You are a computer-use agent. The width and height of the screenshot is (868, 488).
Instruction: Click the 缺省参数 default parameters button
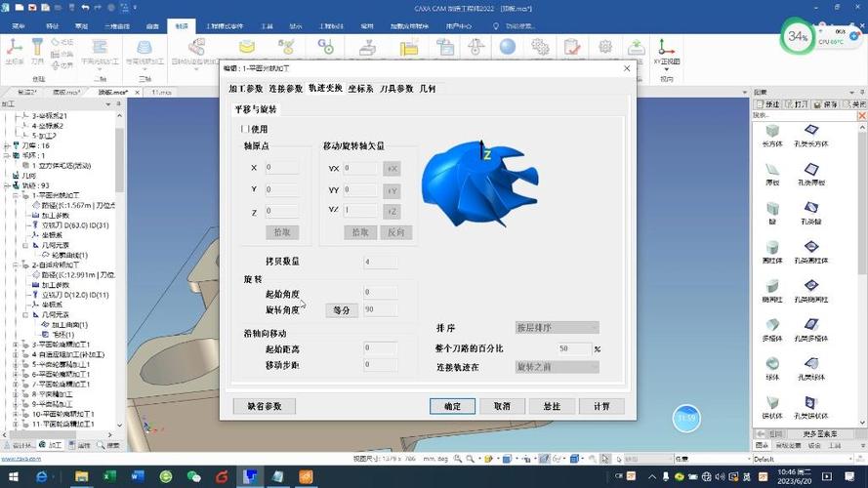pyautogui.click(x=265, y=406)
